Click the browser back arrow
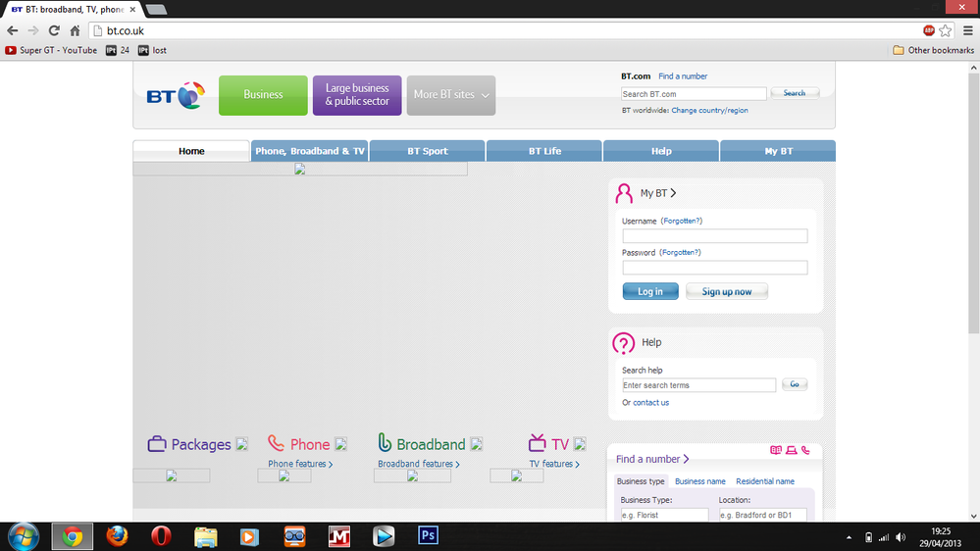This screenshot has height=551, width=980. click(13, 30)
